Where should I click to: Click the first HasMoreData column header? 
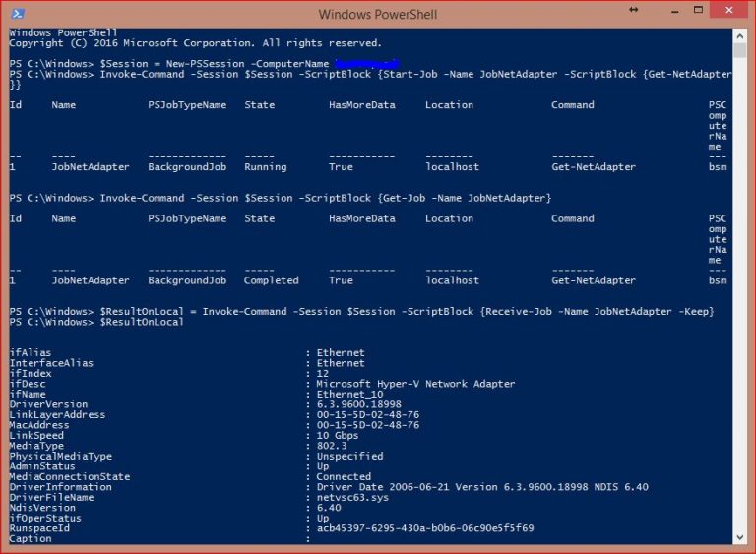point(362,105)
